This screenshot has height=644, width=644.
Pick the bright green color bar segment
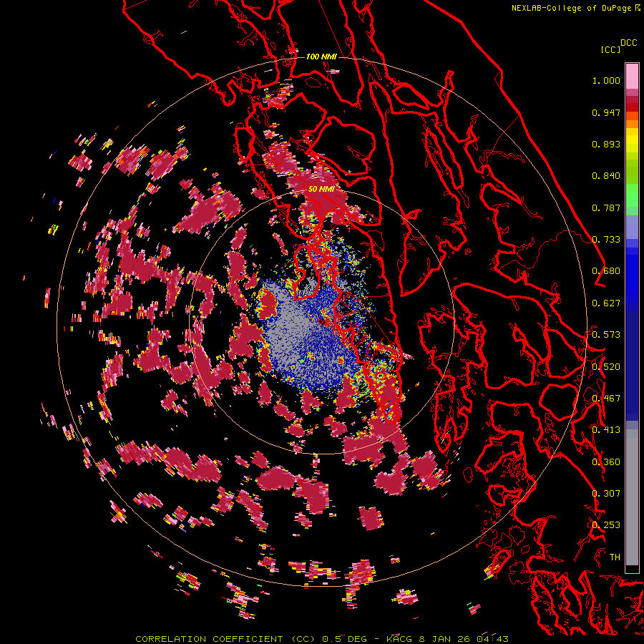632,195
